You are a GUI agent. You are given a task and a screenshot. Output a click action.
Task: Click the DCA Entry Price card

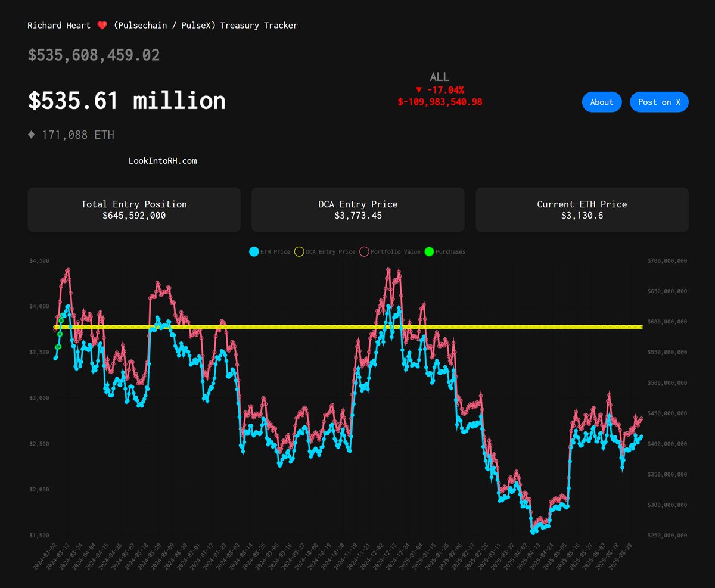357,210
